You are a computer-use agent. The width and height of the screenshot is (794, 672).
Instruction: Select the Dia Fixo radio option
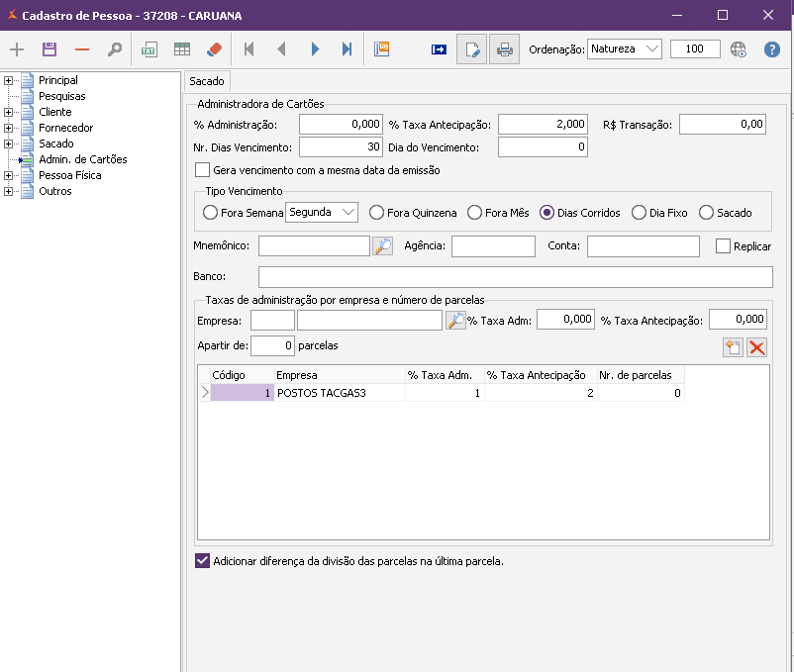(x=641, y=213)
